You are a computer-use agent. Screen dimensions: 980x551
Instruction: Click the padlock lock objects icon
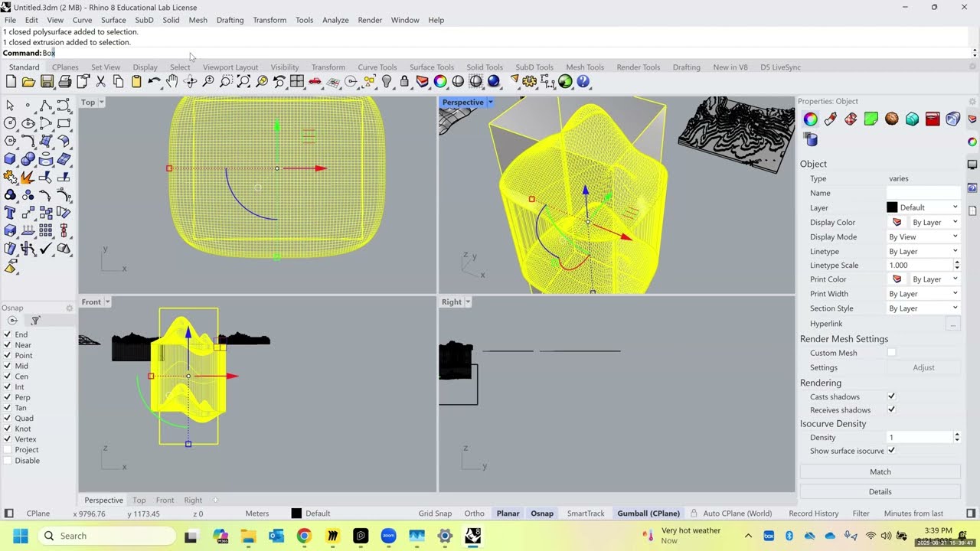point(404,81)
